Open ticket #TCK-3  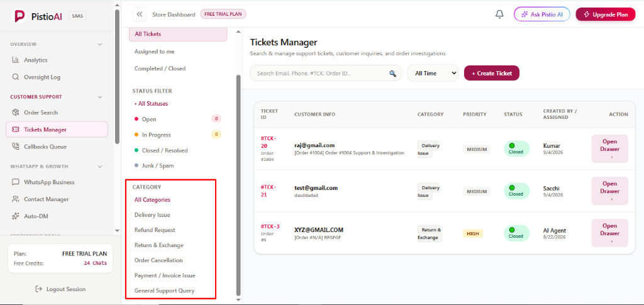click(270, 226)
